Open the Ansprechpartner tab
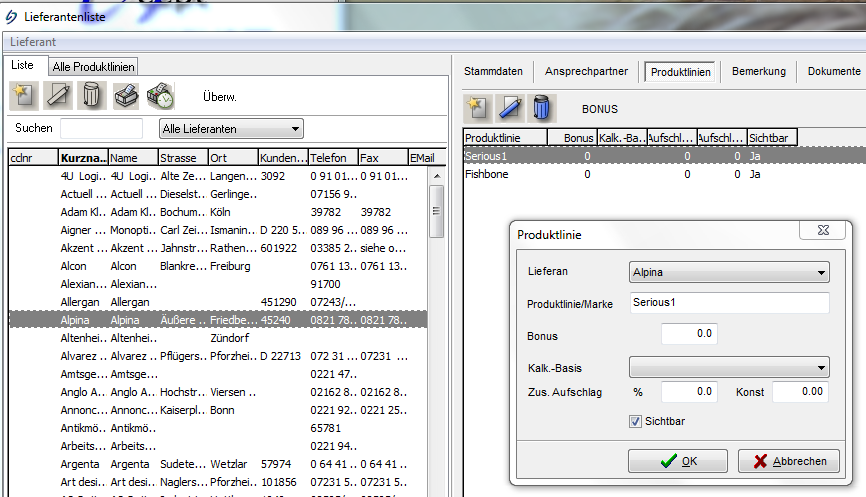866x497 pixels. (x=586, y=72)
